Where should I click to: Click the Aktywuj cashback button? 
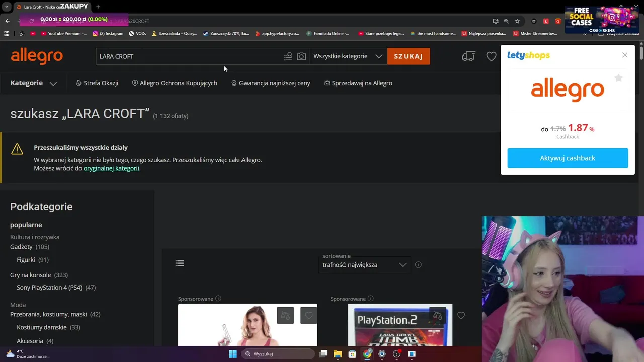tap(568, 158)
